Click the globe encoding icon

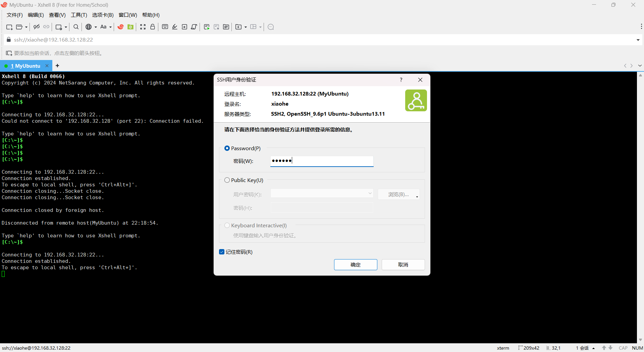pos(89,27)
